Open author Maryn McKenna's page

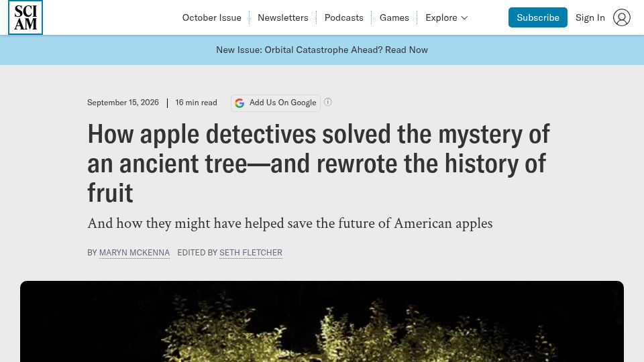pos(134,253)
